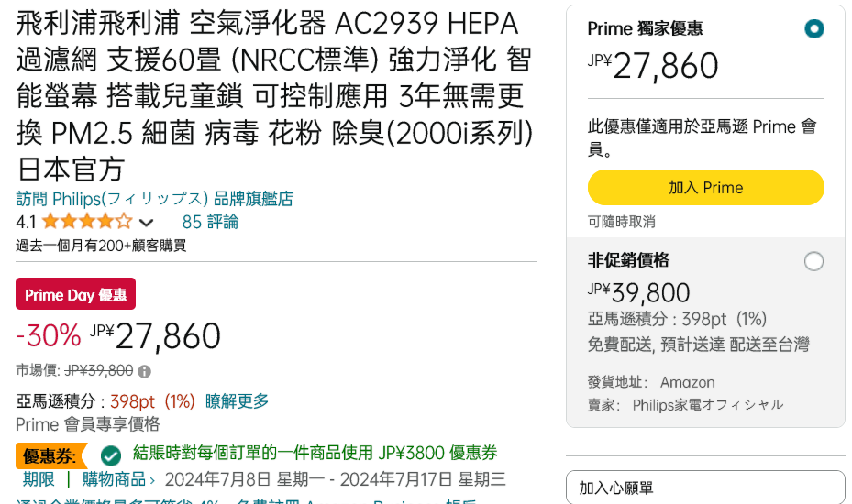Viewport: 852px width, 504px height.
Task: Click the 4.1 star rating icons
Action: (86, 222)
